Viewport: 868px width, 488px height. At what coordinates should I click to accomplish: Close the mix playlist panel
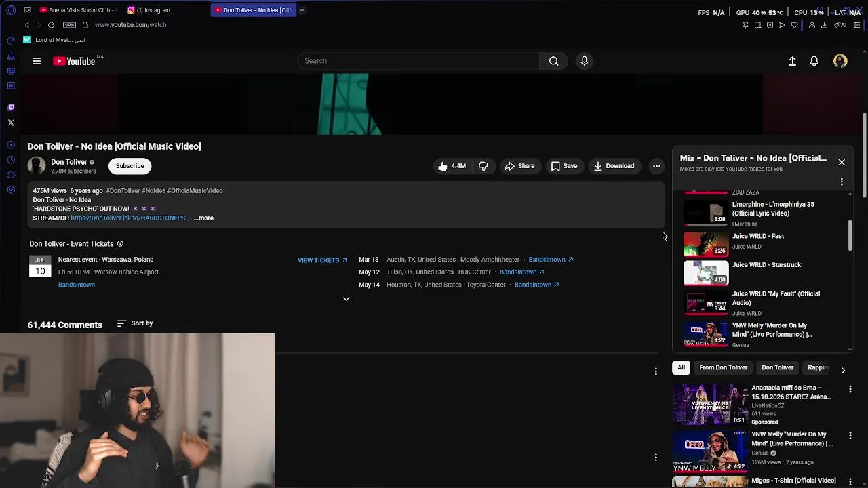pos(842,163)
